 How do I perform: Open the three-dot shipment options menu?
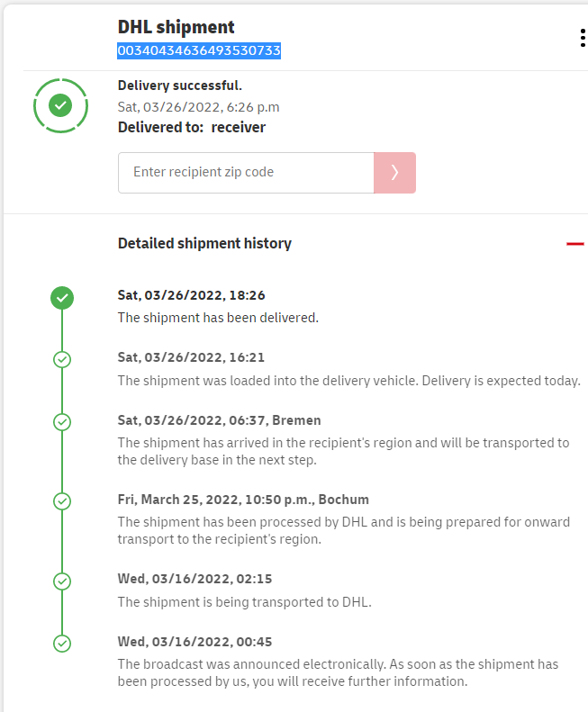pyautogui.click(x=583, y=38)
